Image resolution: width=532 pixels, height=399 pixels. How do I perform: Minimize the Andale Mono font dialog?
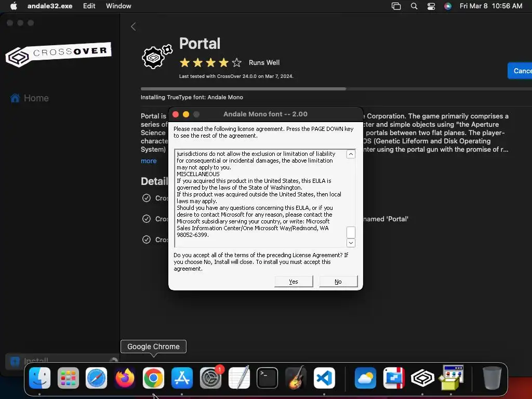click(186, 114)
